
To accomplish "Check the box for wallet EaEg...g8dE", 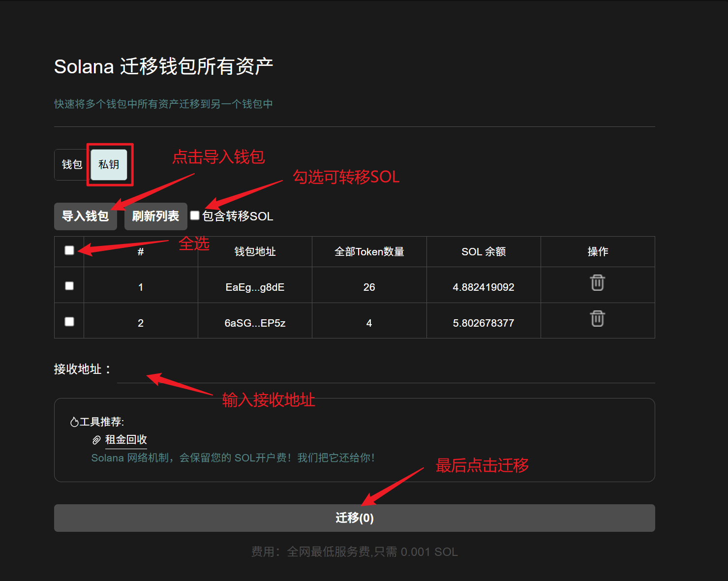I will point(69,286).
